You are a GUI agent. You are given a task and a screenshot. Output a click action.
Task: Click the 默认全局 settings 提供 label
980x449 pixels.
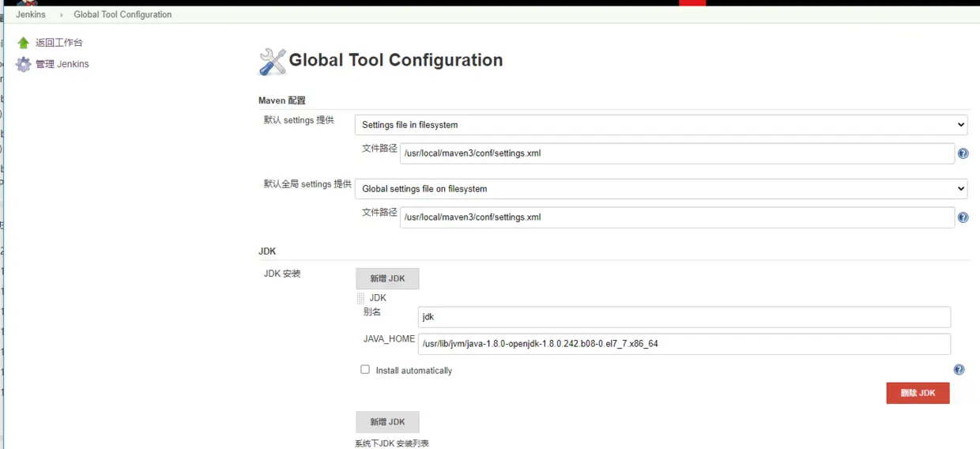point(307,184)
